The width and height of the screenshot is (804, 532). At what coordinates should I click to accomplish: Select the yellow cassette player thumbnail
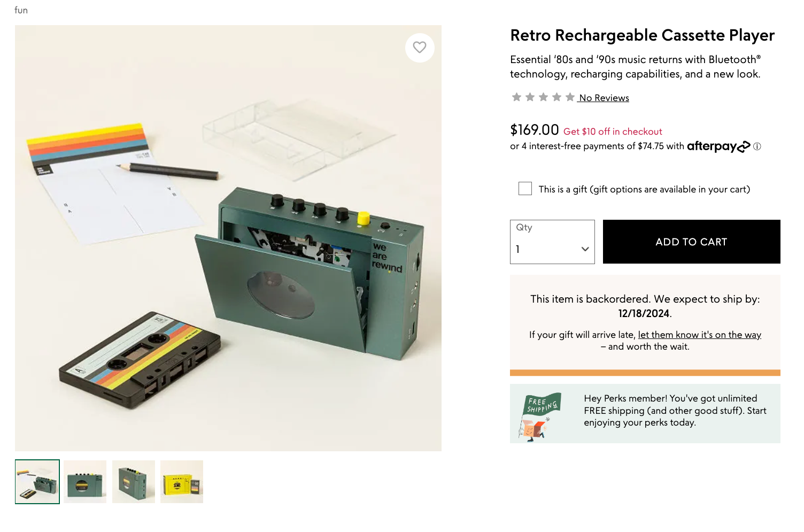[182, 482]
